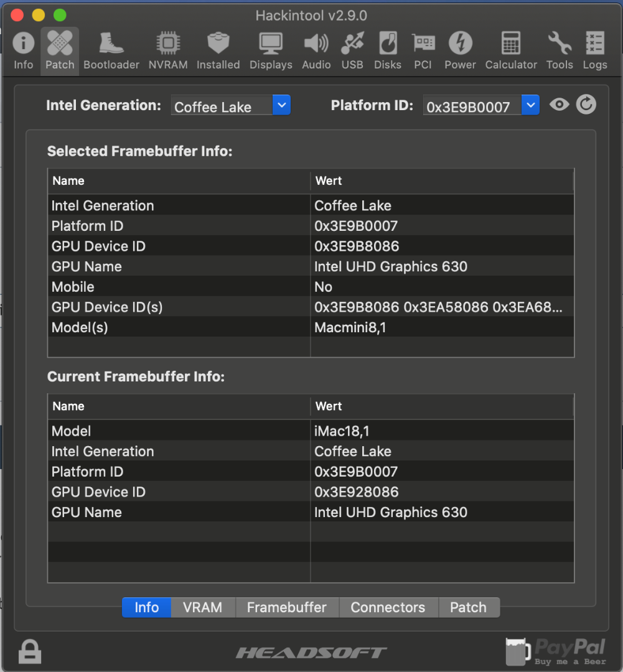
Task: Switch to the Displays monitor icon
Action: (x=271, y=44)
